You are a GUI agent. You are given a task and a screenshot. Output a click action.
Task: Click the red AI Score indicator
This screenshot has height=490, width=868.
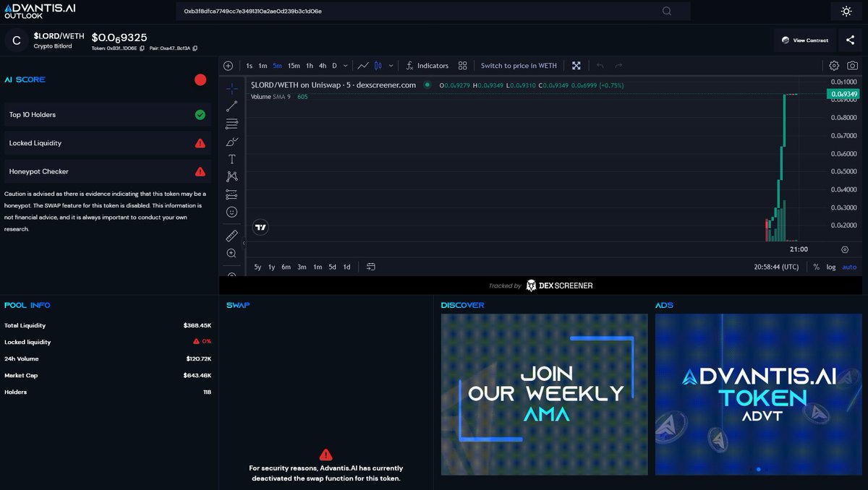(200, 79)
